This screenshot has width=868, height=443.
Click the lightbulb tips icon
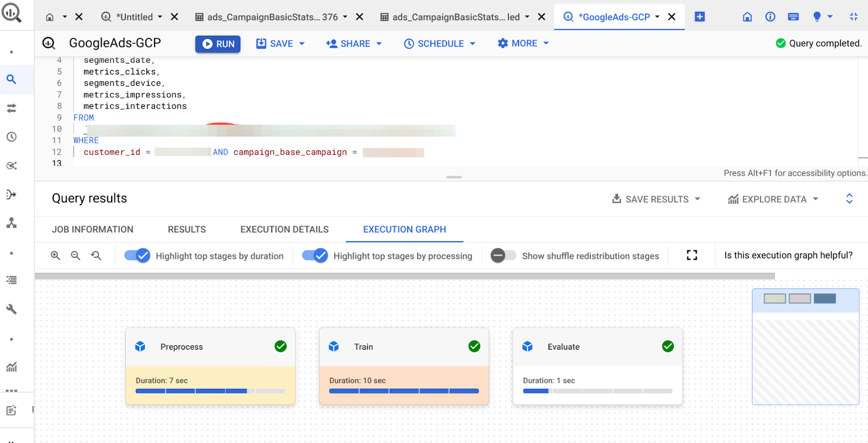click(817, 17)
